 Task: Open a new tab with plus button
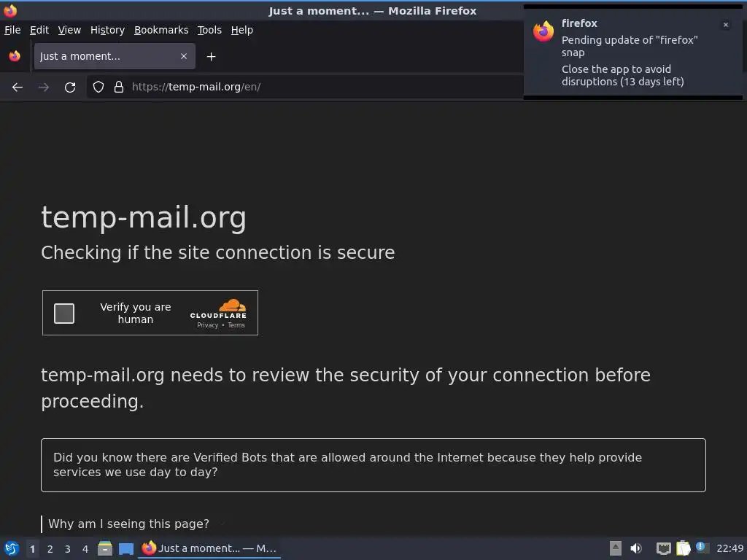211,57
